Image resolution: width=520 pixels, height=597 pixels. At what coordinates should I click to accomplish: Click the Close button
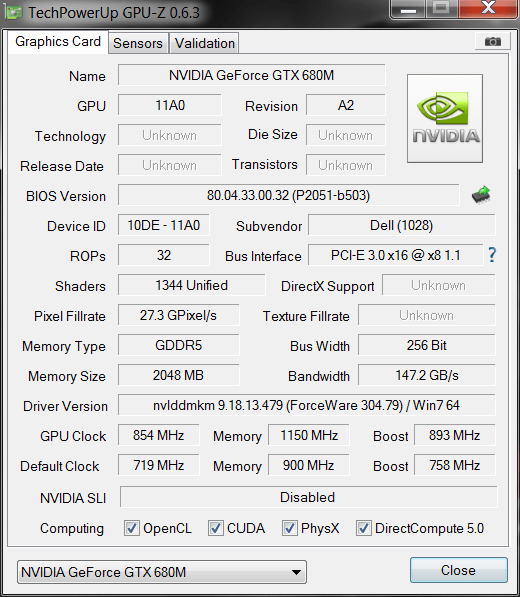[458, 570]
